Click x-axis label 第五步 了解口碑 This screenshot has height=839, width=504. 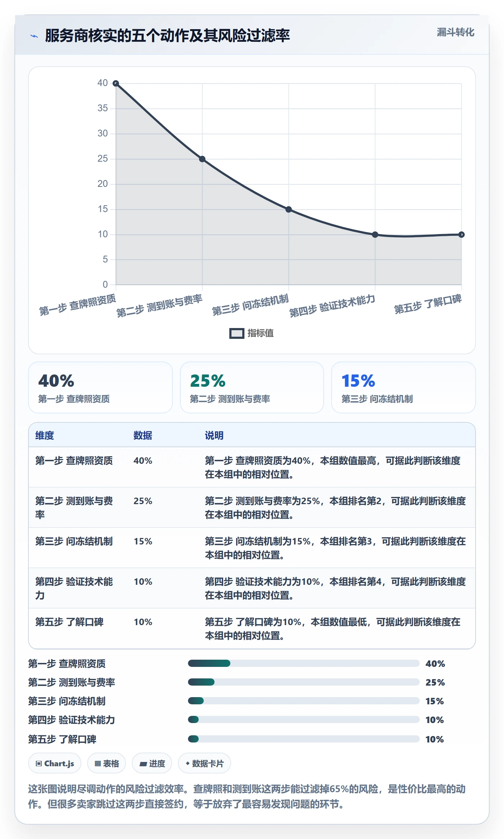(x=428, y=304)
